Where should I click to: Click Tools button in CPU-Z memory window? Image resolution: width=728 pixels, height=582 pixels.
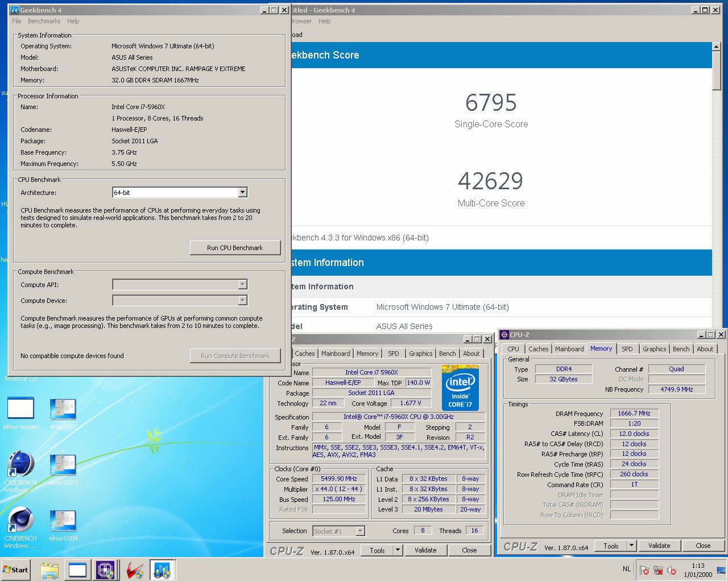tap(611, 546)
